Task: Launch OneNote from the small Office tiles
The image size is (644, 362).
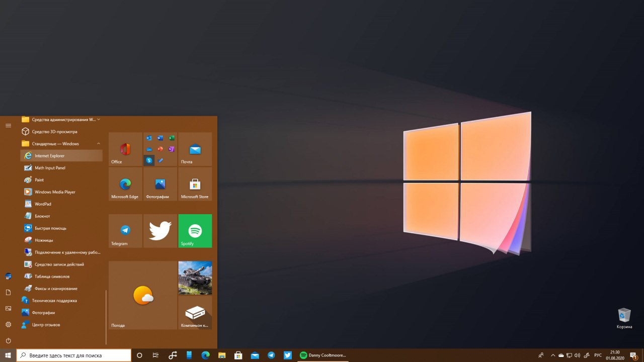Action: click(x=172, y=149)
